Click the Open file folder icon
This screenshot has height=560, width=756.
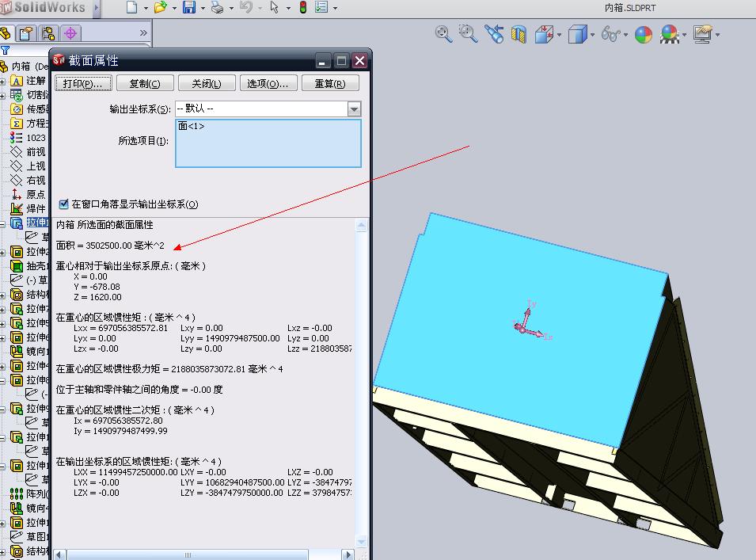click(161, 7)
